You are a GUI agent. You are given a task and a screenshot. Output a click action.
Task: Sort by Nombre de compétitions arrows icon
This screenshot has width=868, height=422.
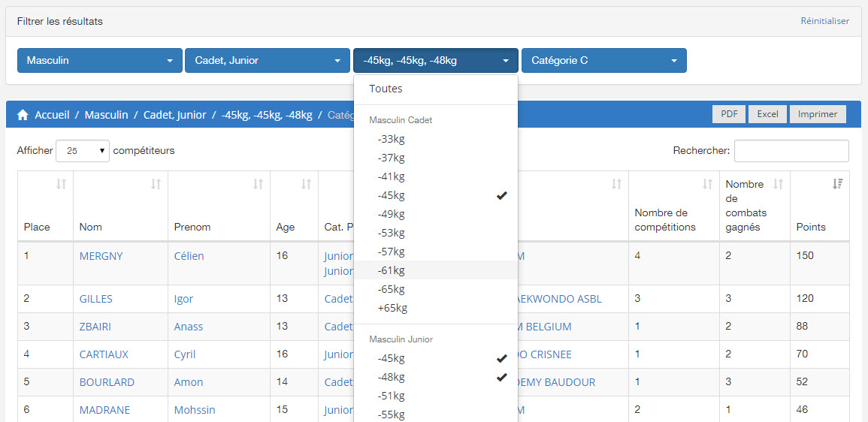[x=707, y=184]
